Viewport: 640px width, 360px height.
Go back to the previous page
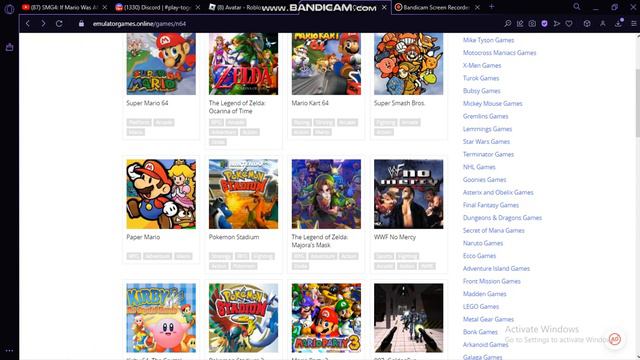28,24
